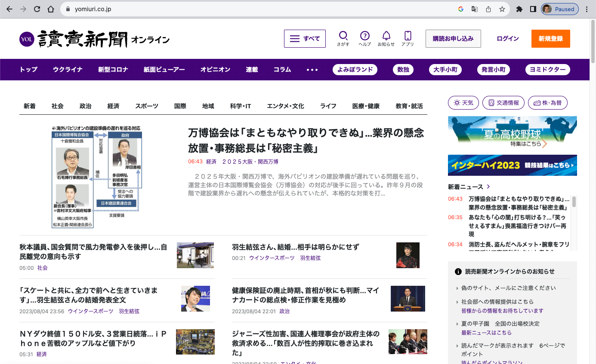Click the 発言小町 pill button
The image size is (596, 364).
tap(494, 70)
